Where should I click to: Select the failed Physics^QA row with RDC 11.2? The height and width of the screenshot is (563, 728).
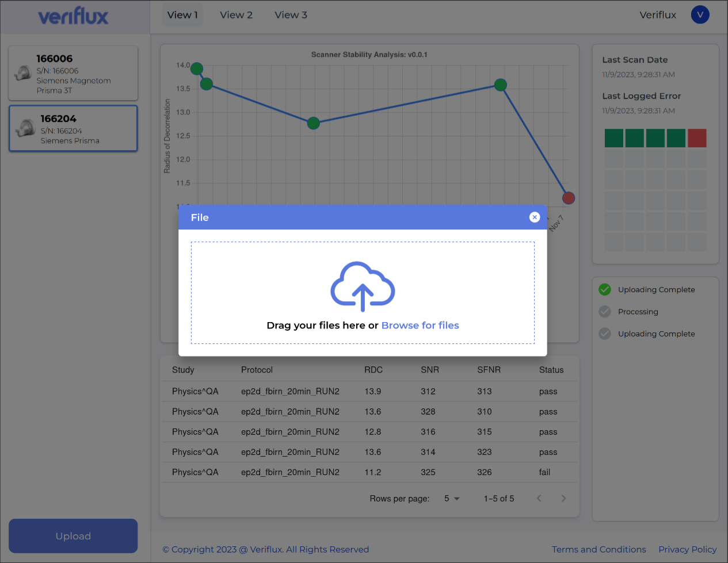click(368, 472)
